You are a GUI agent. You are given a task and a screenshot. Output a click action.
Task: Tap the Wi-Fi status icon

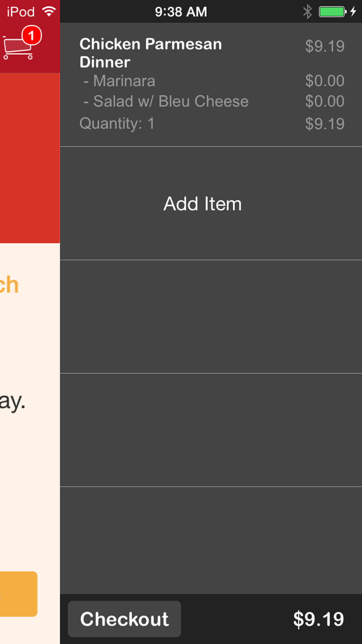(49, 11)
